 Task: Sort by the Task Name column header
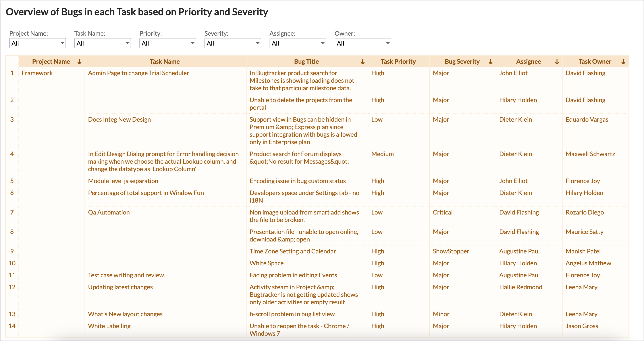coord(165,61)
